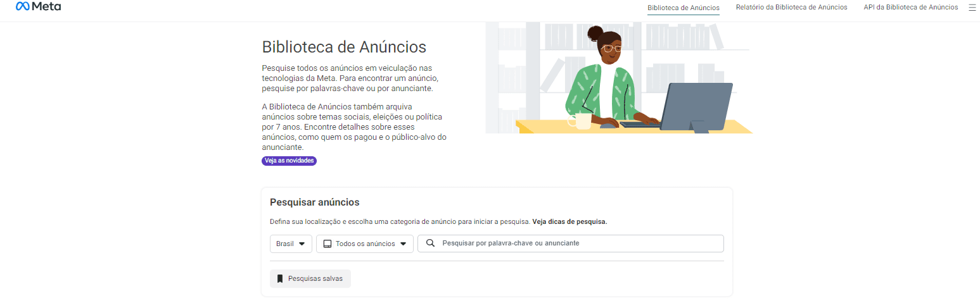This screenshot has width=980, height=303.
Task: Go to API da Biblioteca de Anúncios
Action: (x=910, y=8)
